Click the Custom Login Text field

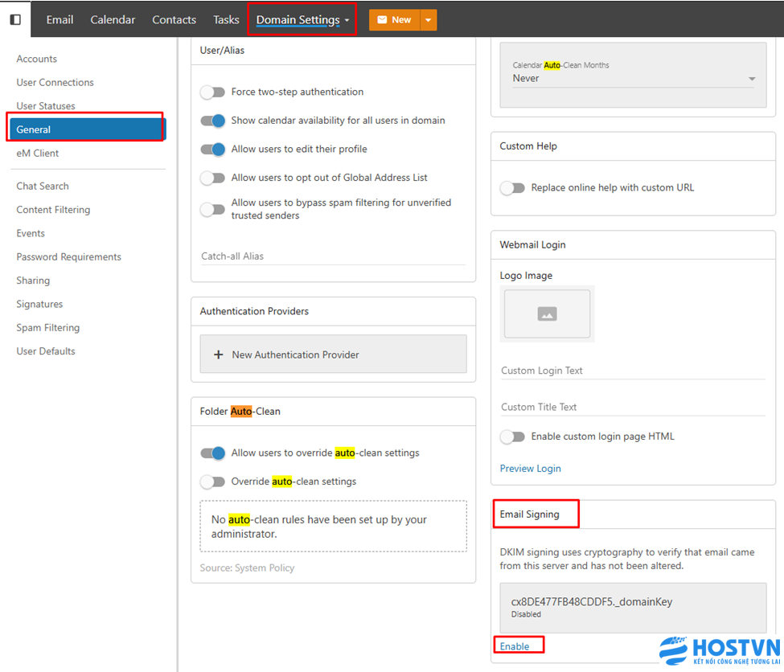(633, 371)
